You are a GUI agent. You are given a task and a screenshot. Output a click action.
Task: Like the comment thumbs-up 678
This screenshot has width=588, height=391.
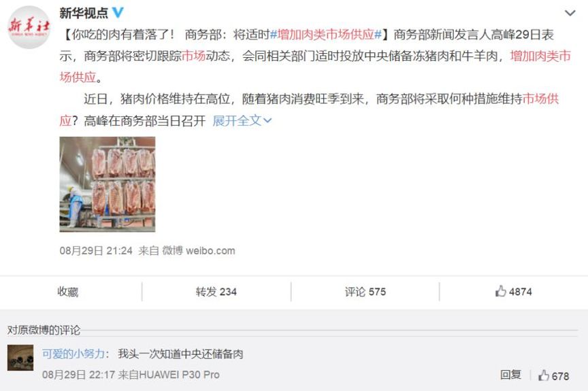click(553, 375)
